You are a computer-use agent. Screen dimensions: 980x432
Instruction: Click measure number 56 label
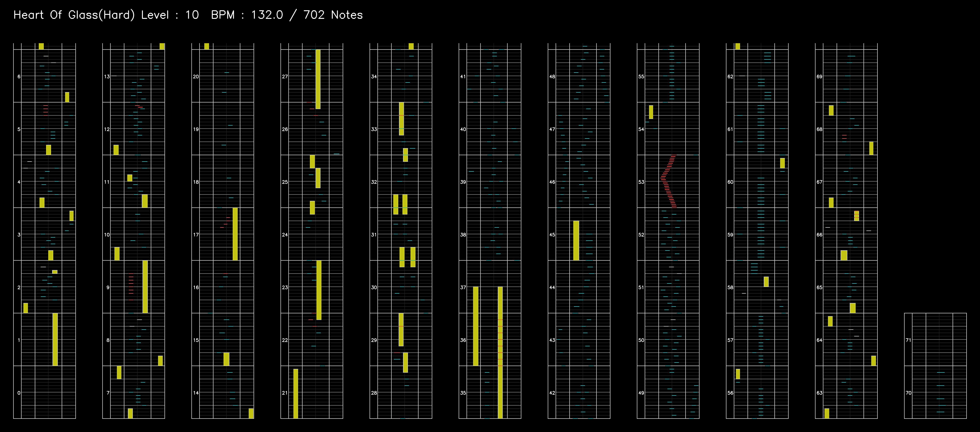pyautogui.click(x=730, y=393)
